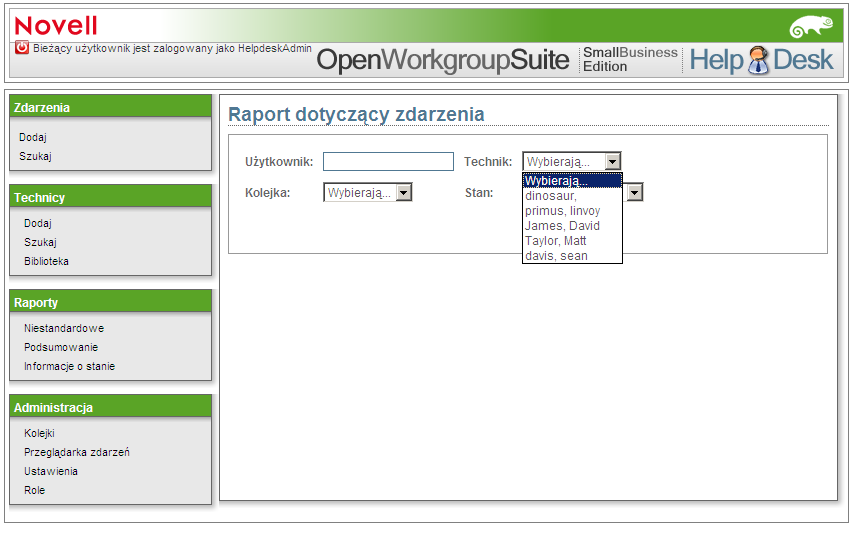Open Dodaj under Zdarzenia
Viewport: 857px width, 534px height.
[33, 137]
